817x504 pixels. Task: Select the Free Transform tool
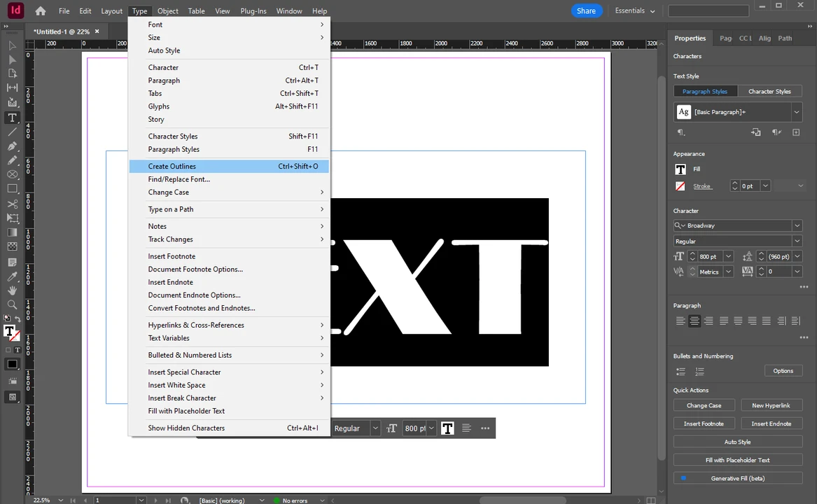click(x=12, y=218)
